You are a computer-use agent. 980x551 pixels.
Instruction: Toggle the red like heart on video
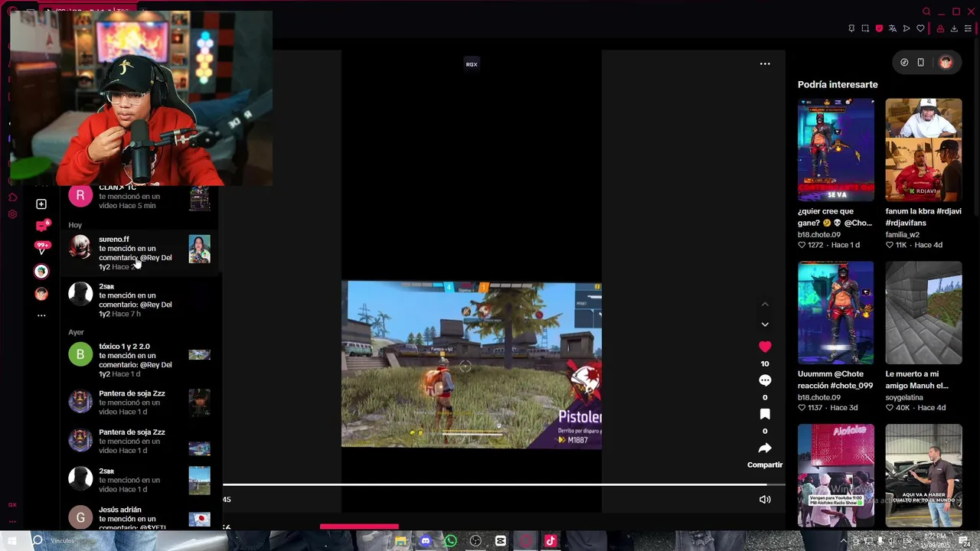point(765,347)
